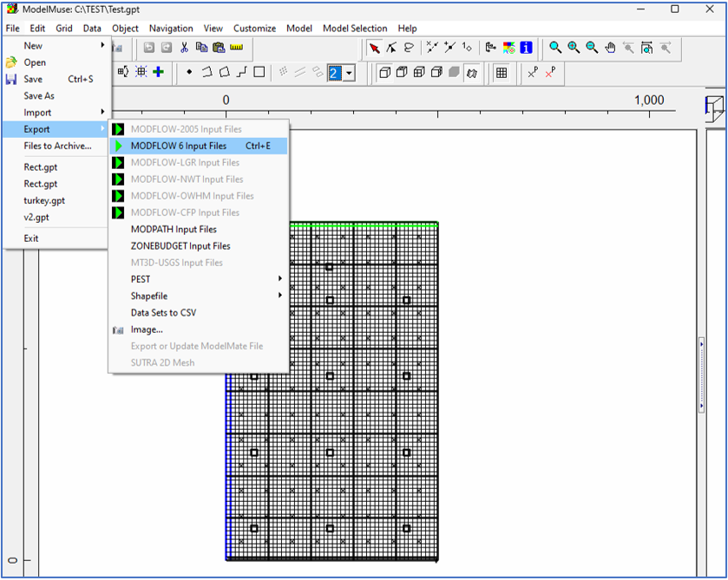Click the 3D cube icon at right edge

(x=714, y=108)
